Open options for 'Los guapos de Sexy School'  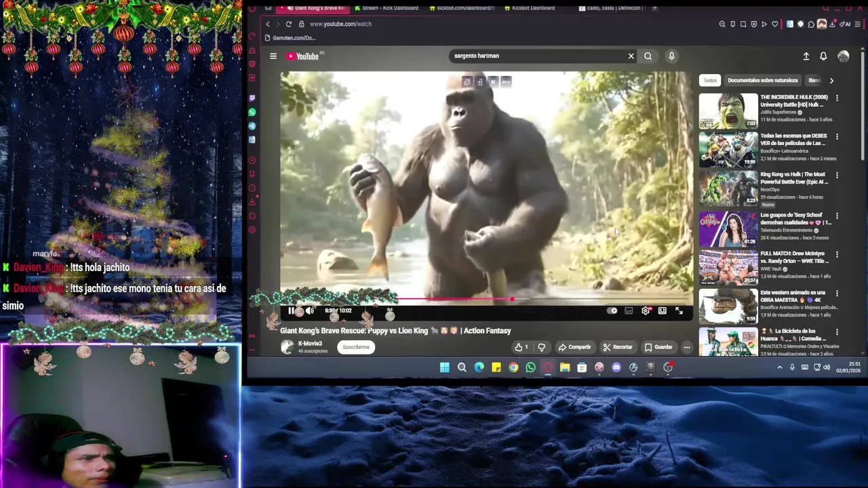click(x=837, y=216)
